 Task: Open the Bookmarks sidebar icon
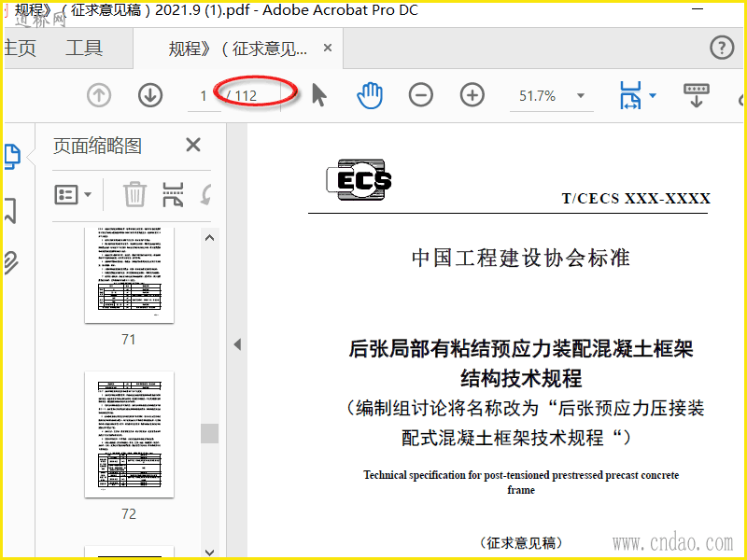(x=11, y=211)
